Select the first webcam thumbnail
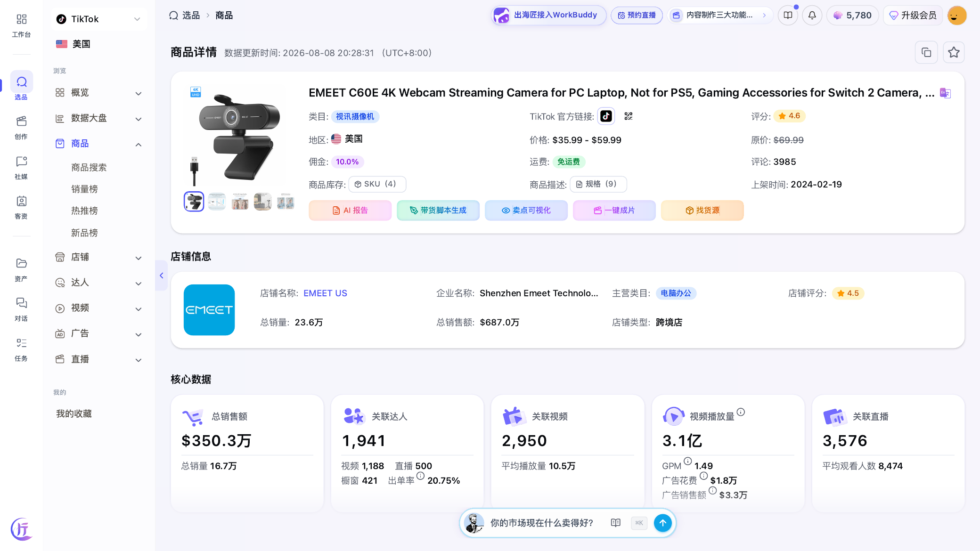Viewport: 980px width, 551px height. (194, 202)
